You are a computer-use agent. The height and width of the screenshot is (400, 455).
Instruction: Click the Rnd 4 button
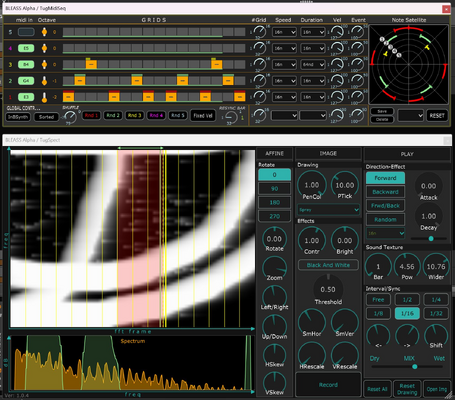[x=156, y=116]
